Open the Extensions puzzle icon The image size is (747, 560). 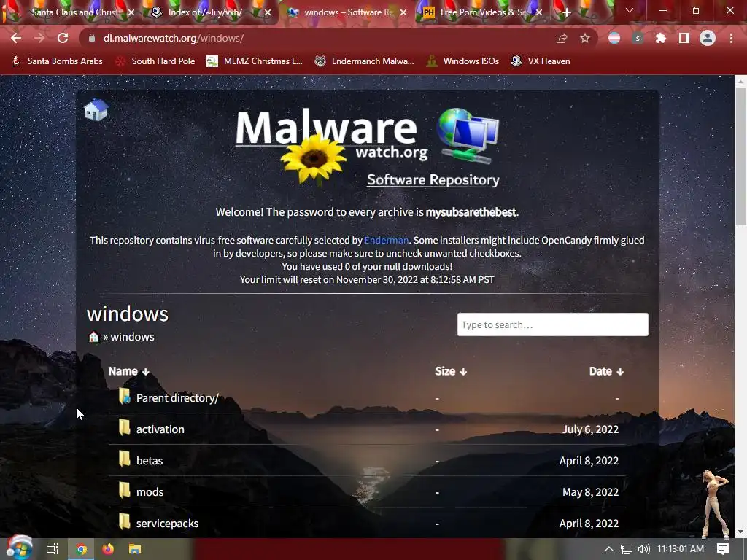661,39
